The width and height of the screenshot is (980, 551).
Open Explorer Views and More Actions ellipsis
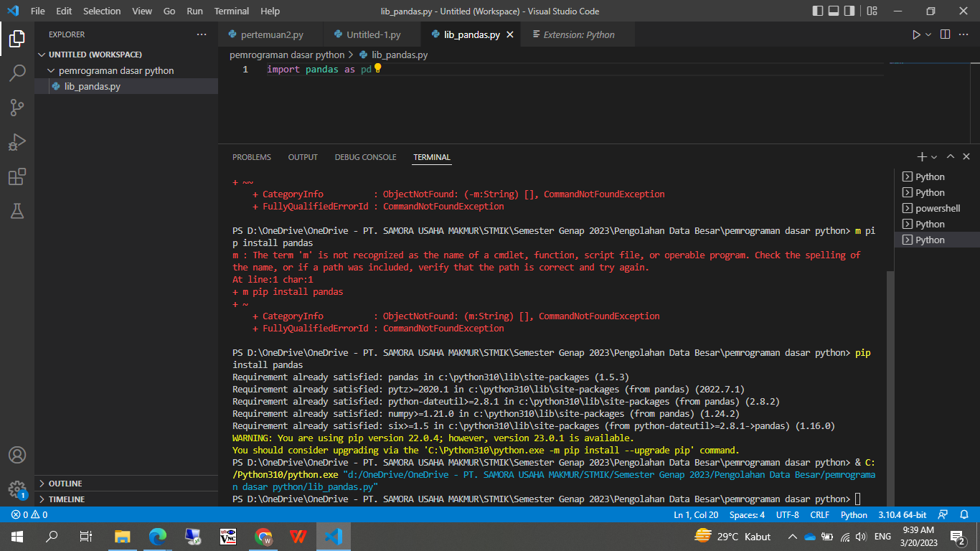(202, 34)
